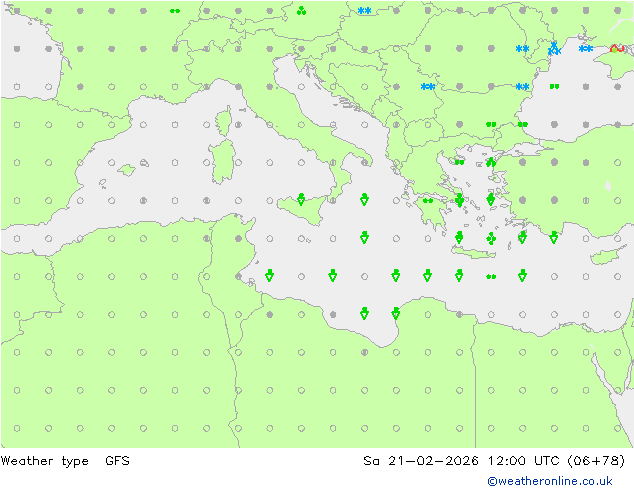Click the green rain symbol over the Peloponnese

pyautogui.click(x=428, y=201)
